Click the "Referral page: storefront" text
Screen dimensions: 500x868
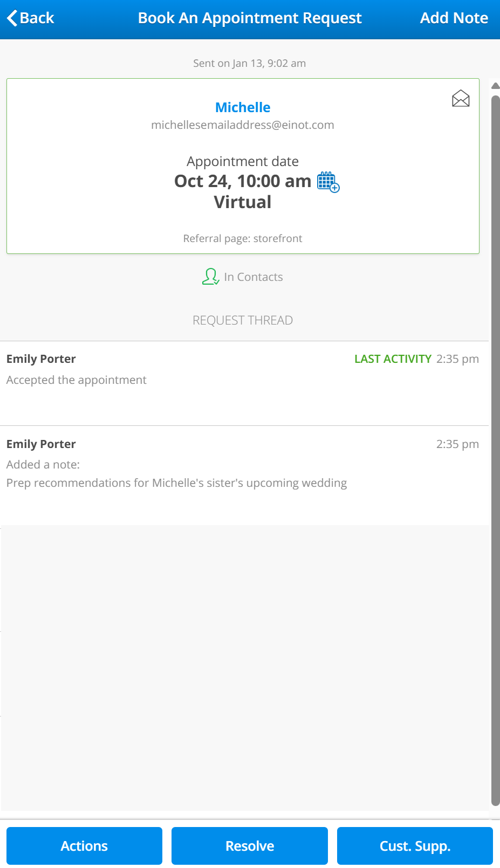243,238
